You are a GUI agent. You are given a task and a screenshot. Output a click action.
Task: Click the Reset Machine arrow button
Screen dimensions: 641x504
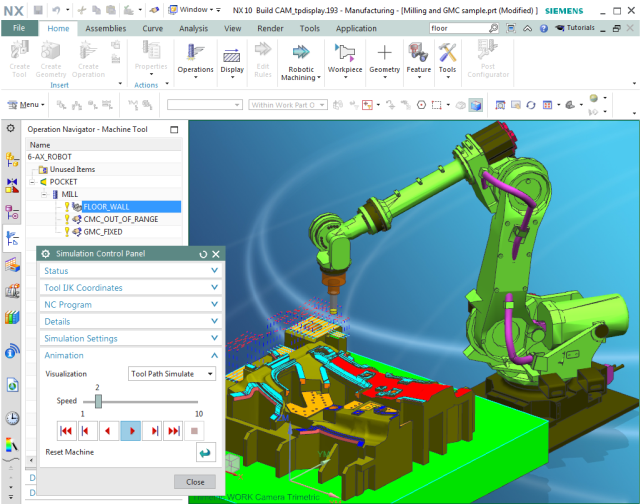tap(206, 452)
